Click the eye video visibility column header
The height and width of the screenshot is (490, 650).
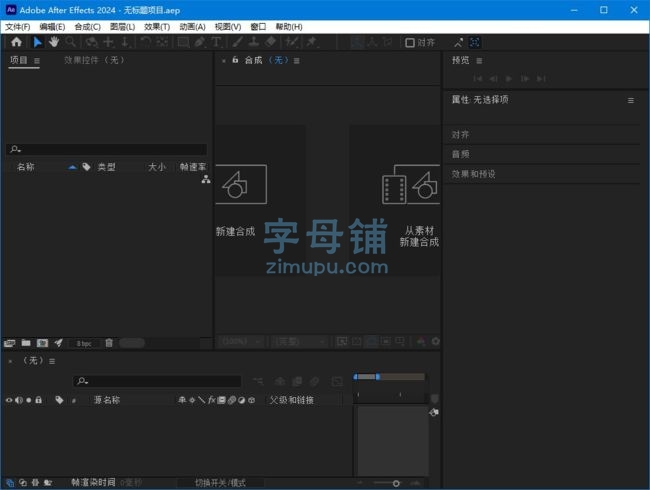coord(9,400)
